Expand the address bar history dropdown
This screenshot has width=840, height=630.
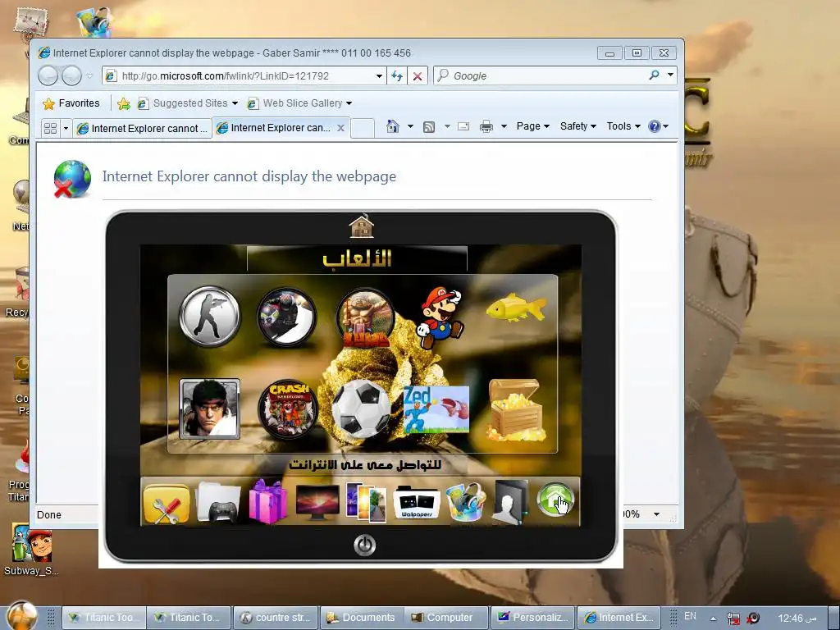[379, 76]
